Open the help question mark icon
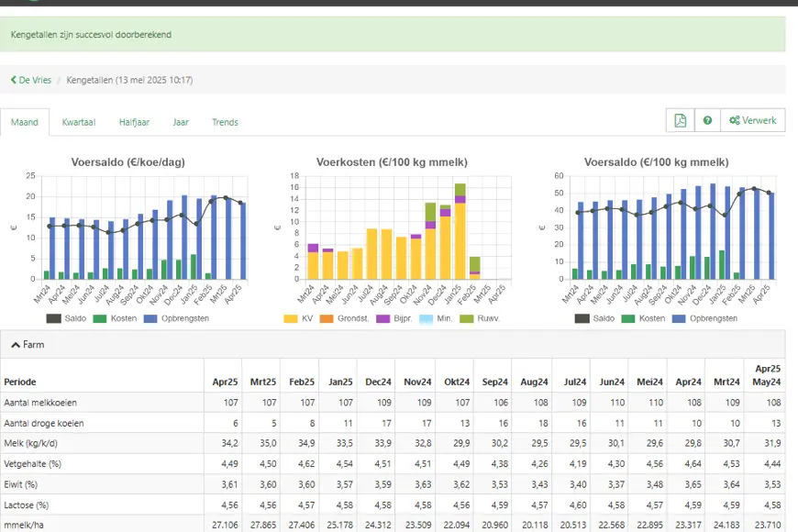The image size is (798, 532). coord(707,121)
